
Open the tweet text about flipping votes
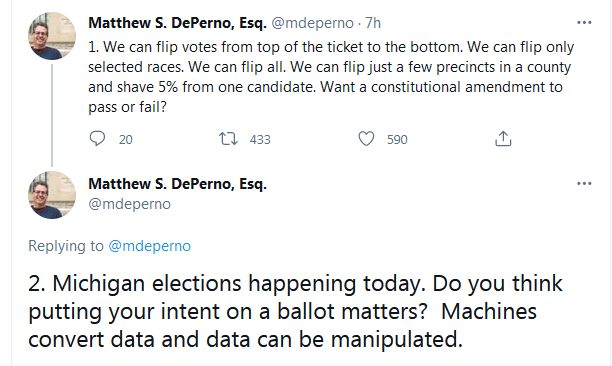(x=331, y=77)
